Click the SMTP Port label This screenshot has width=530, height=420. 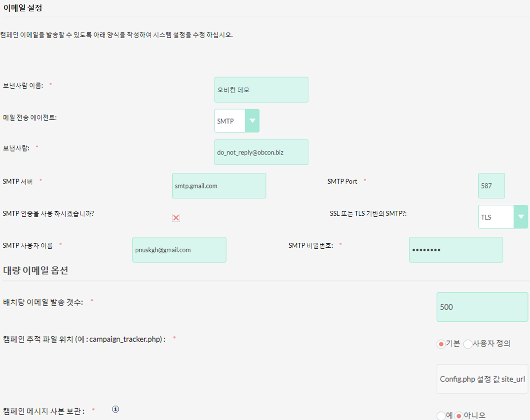(342, 182)
